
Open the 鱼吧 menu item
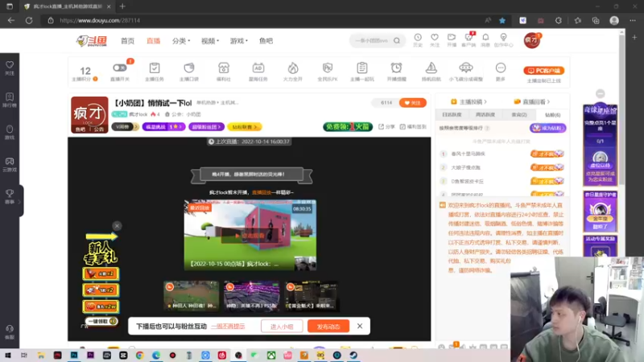tap(266, 41)
